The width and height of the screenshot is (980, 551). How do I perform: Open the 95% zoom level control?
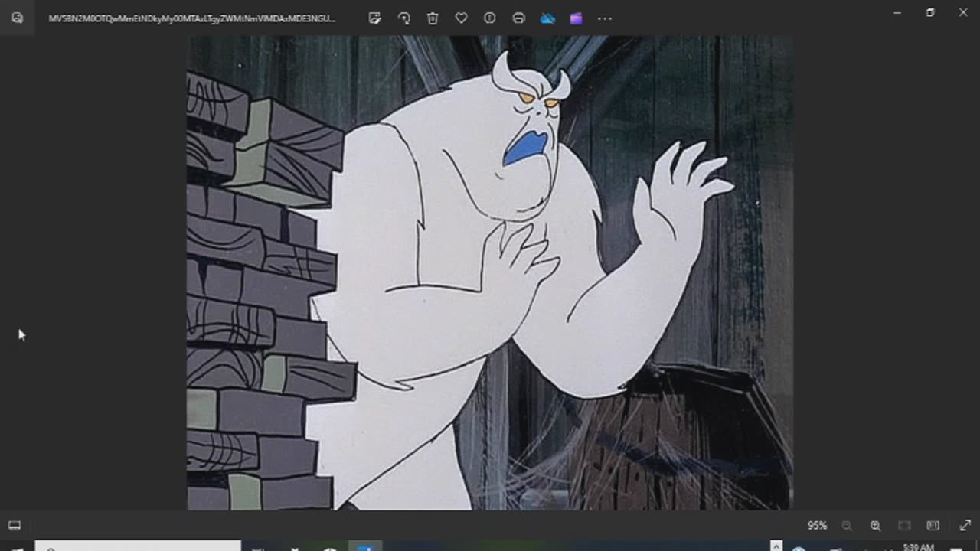click(817, 525)
